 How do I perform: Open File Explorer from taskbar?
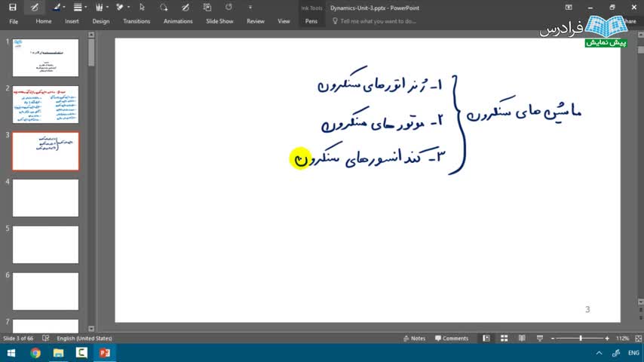point(58,353)
